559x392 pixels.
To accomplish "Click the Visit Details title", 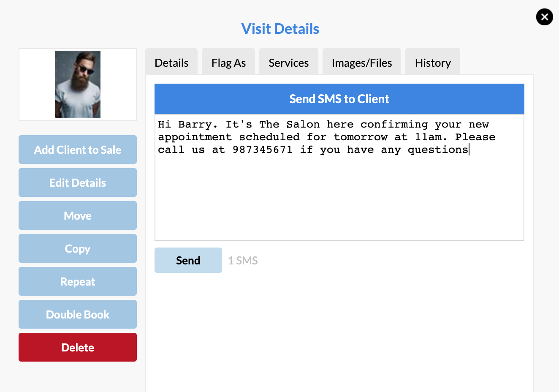I will coord(280,28).
